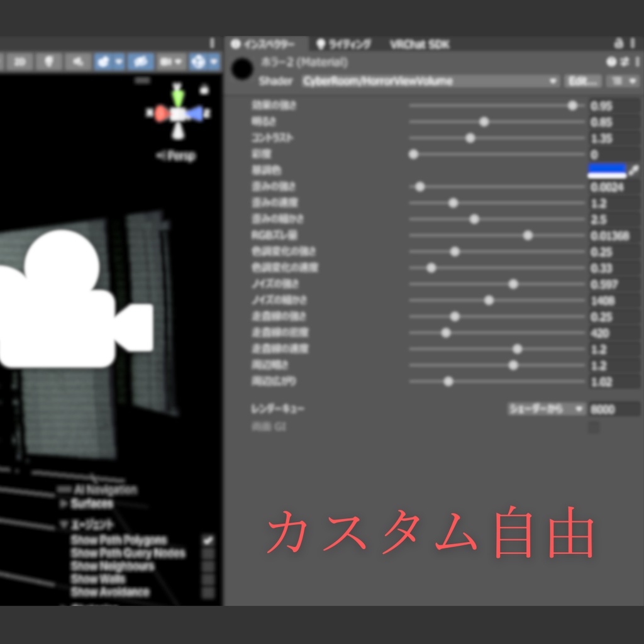Toggle scene lighting in Scene view toolbar
The image size is (644, 644).
[50, 62]
